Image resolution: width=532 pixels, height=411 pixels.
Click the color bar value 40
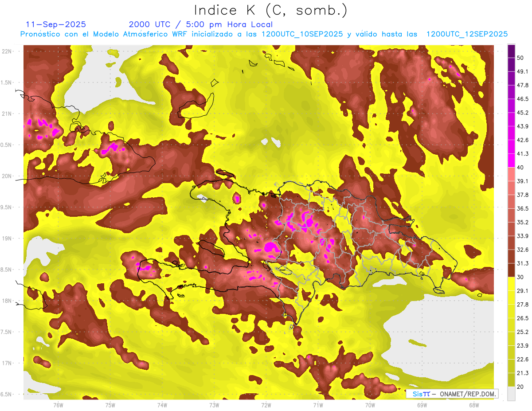(x=520, y=168)
